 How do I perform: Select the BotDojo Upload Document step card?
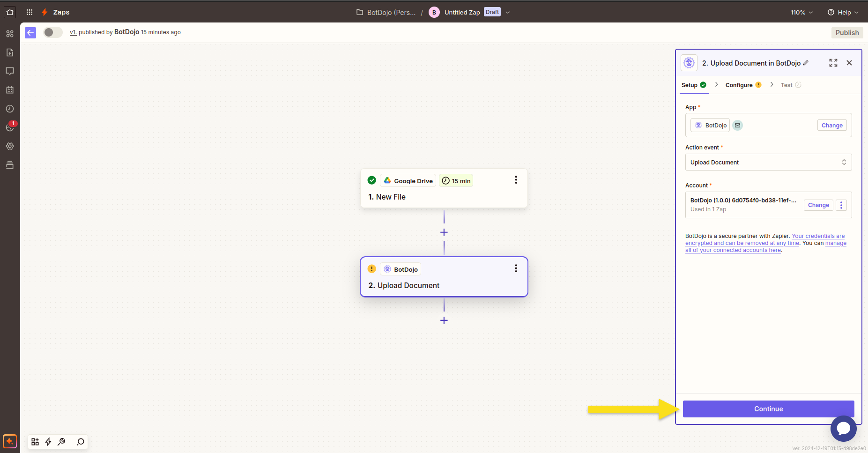tap(444, 277)
